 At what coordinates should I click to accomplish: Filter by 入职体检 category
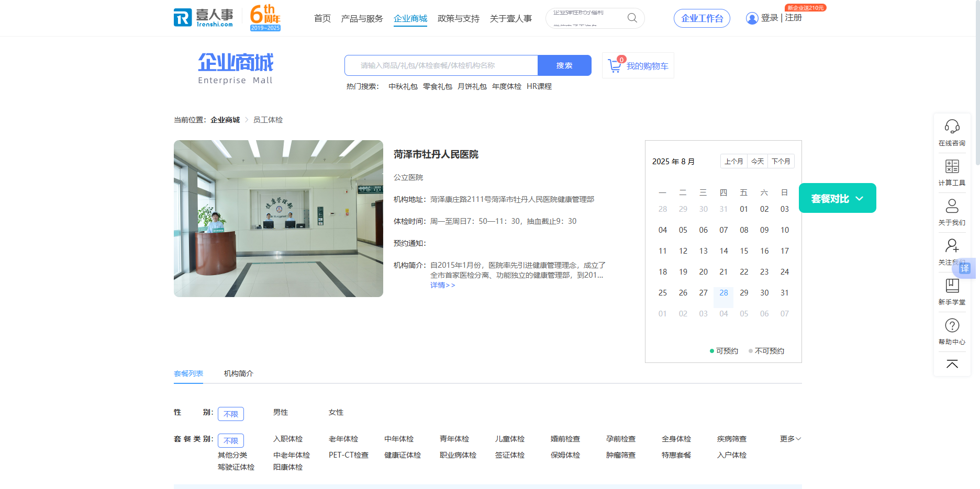pyautogui.click(x=288, y=439)
